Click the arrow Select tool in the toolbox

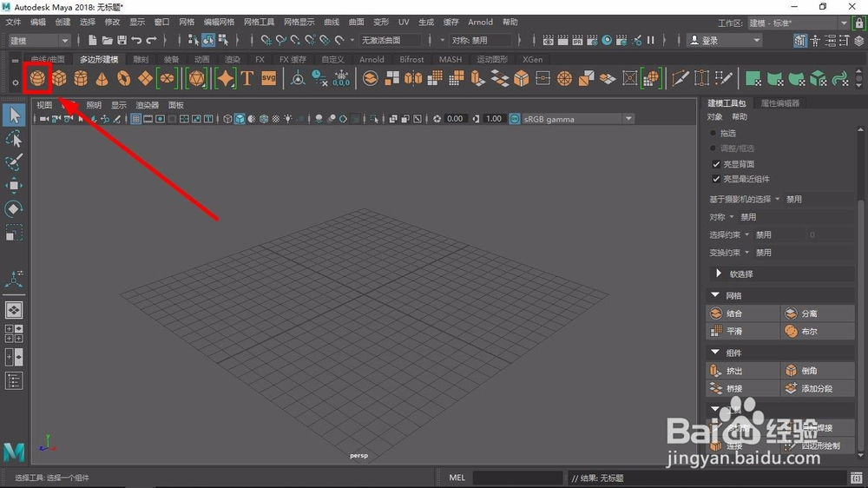tap(14, 115)
